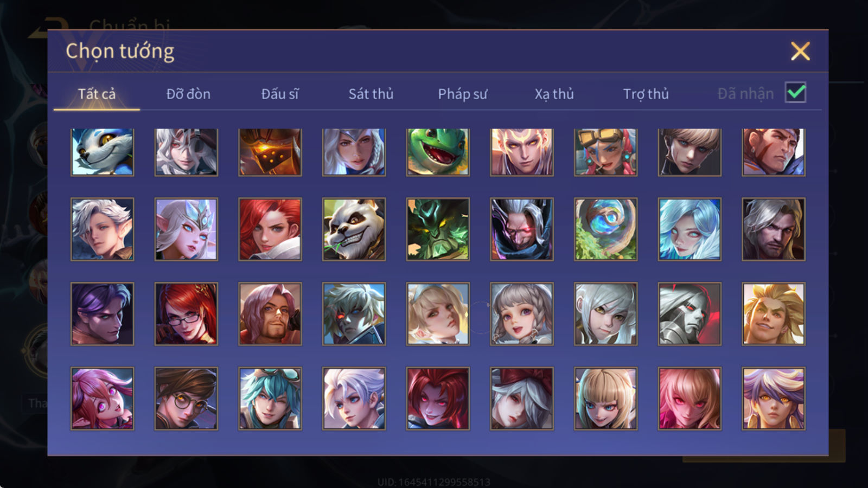Pick the panda hero portrait
This screenshot has height=488, width=868.
pos(354,229)
